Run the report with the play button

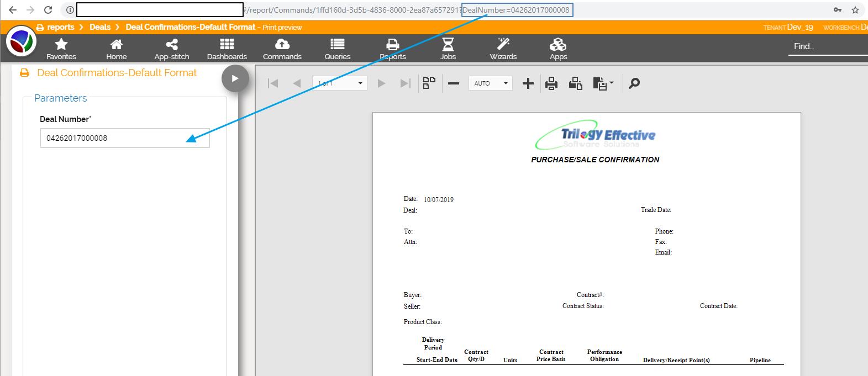point(235,78)
